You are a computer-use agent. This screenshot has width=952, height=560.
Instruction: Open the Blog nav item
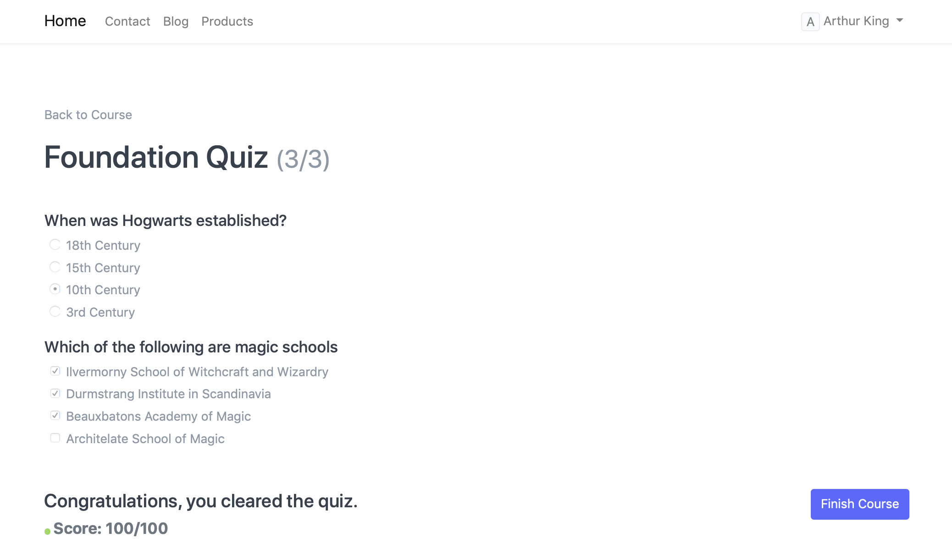click(176, 22)
